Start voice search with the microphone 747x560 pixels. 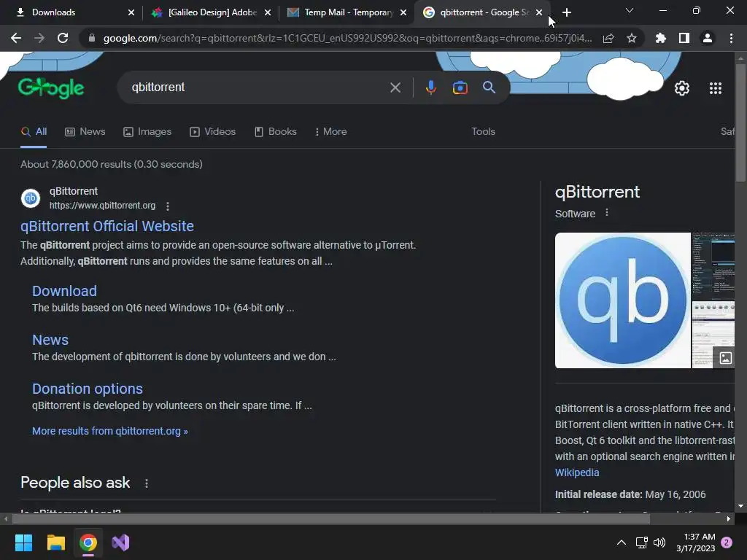(430, 87)
